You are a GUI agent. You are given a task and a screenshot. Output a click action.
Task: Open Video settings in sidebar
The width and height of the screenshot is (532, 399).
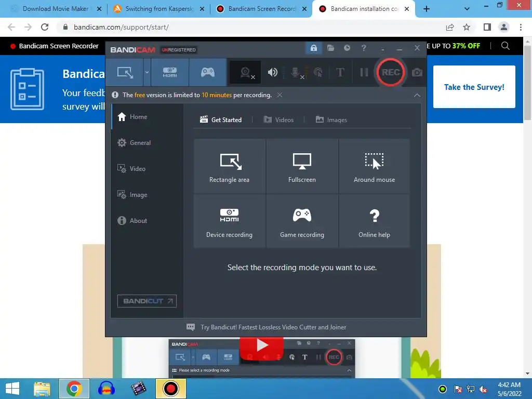pyautogui.click(x=148, y=169)
